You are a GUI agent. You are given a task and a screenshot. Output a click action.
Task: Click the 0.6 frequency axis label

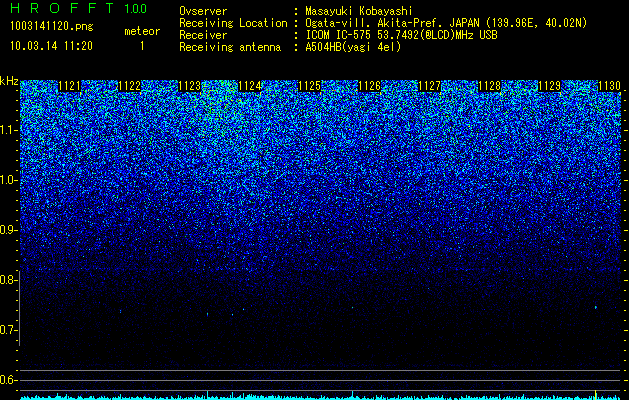coord(8,380)
